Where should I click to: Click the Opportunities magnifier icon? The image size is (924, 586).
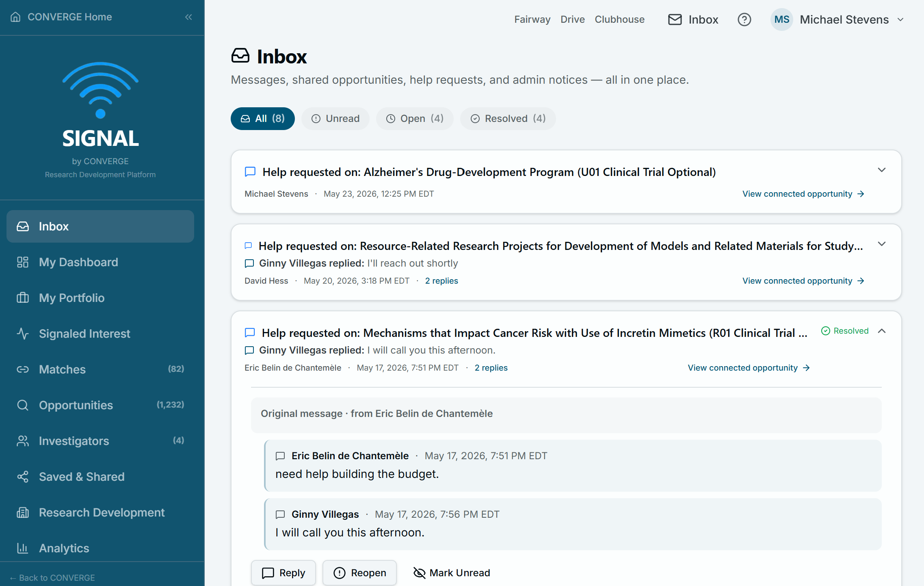coord(23,405)
